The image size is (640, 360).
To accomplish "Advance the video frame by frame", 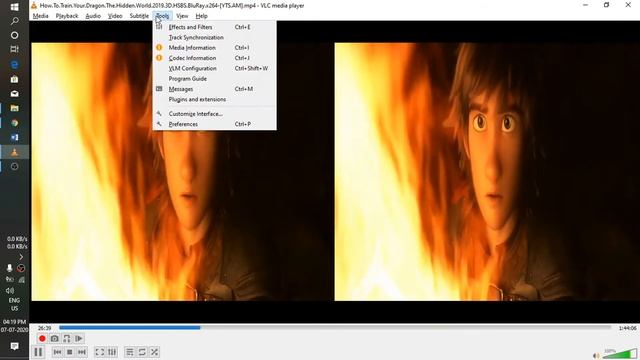I will pos(79,338).
